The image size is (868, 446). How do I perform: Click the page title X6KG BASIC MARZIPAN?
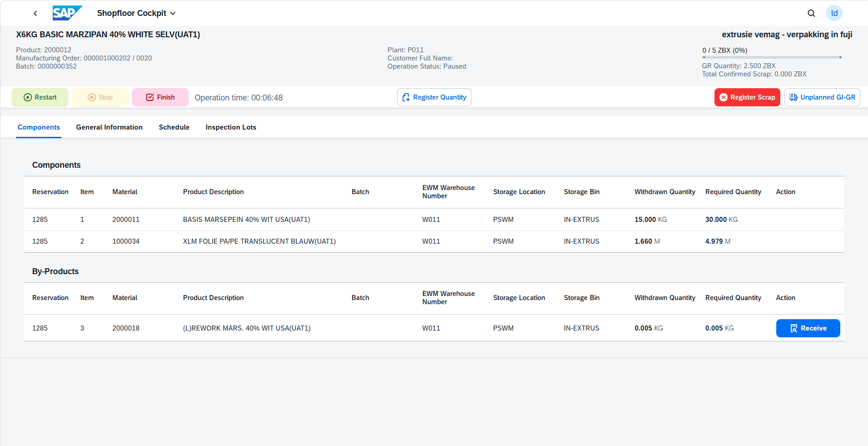108,35
